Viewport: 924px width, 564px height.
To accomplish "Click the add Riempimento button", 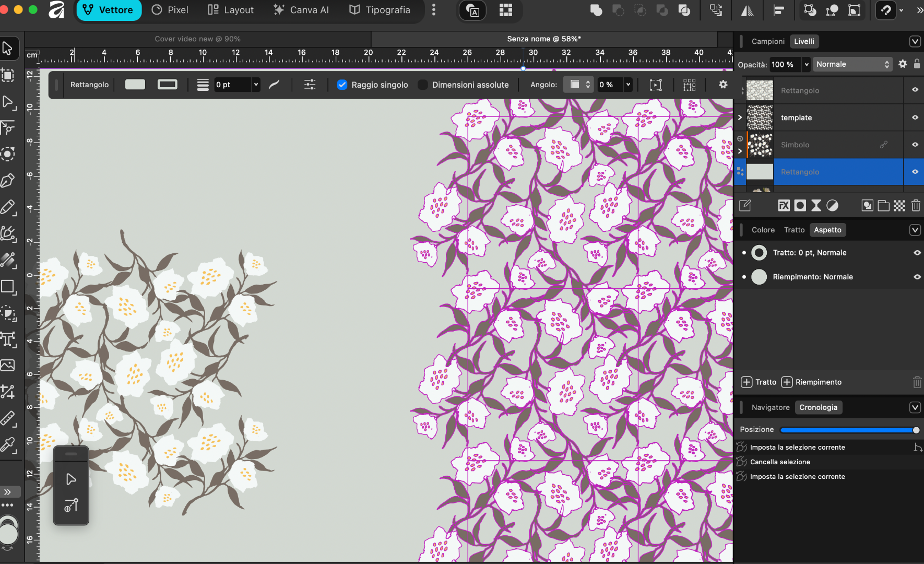I will coord(812,382).
